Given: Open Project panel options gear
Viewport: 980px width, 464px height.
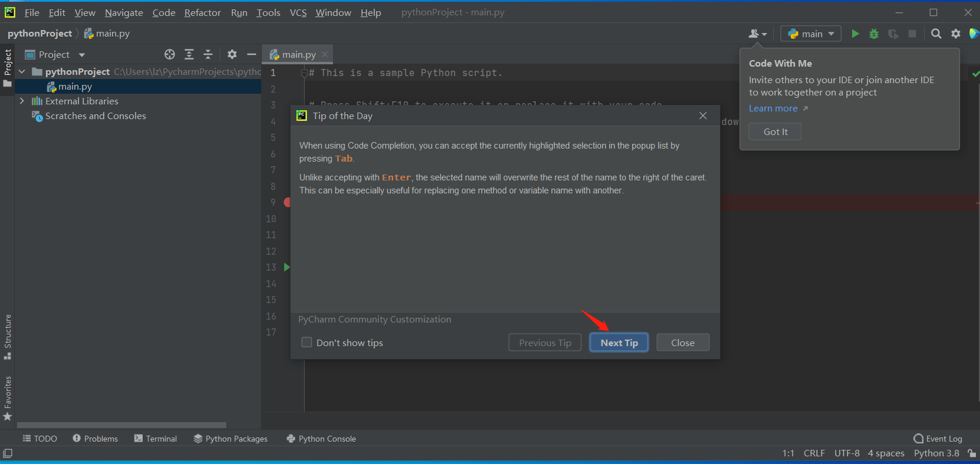Looking at the screenshot, I should [x=232, y=54].
